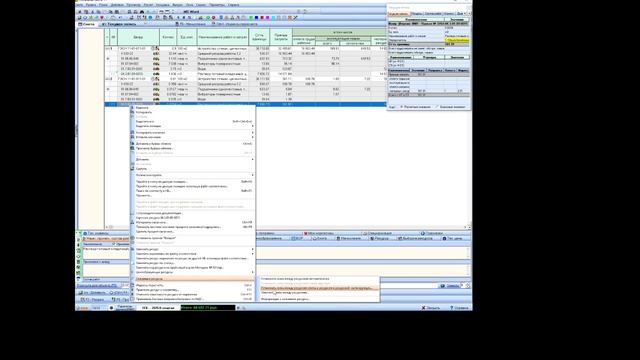Open the MS Word export toolbar button
Image resolution: width=640 pixels, height=360 pixels.
click(x=191, y=12)
